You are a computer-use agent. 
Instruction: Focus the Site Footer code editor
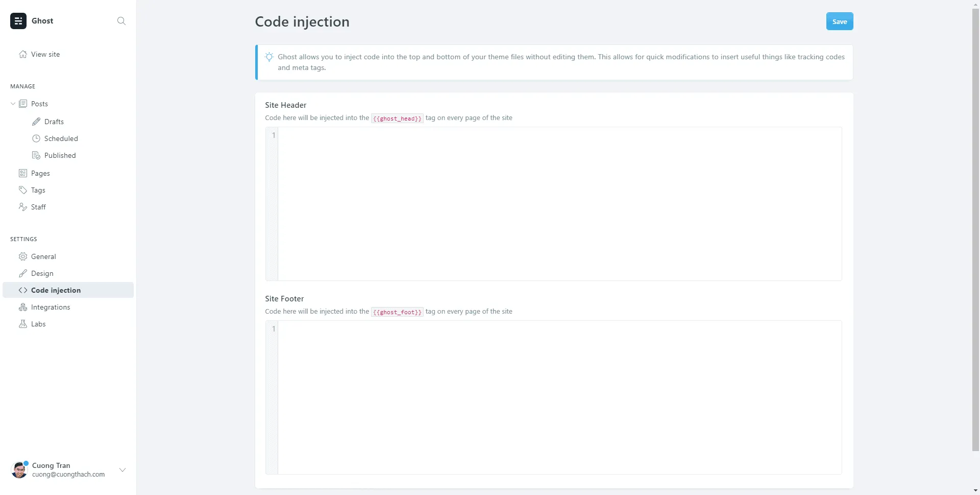(x=553, y=397)
